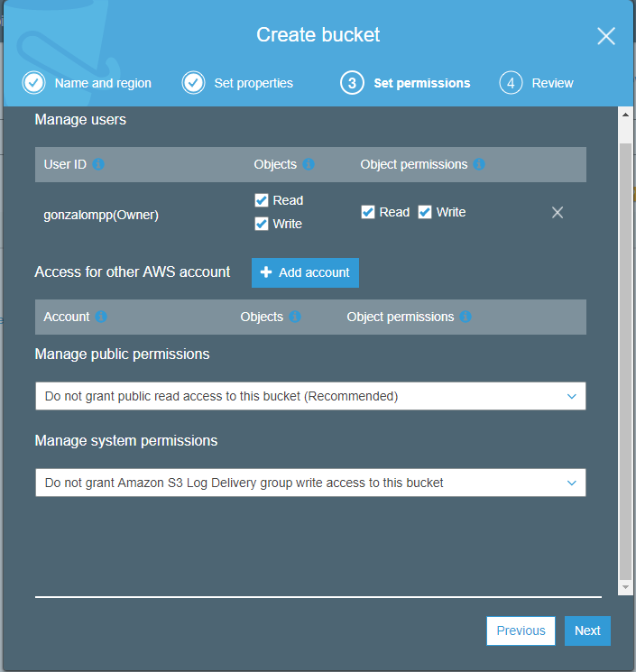This screenshot has width=636, height=672.
Task: Toggle Object permissions Write checkbox
Action: pos(425,212)
